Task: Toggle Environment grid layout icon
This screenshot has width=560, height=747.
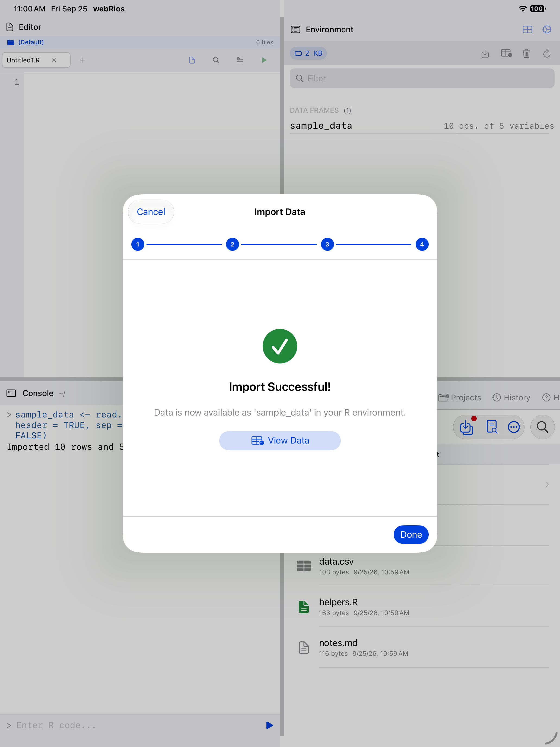Action: pos(527,29)
